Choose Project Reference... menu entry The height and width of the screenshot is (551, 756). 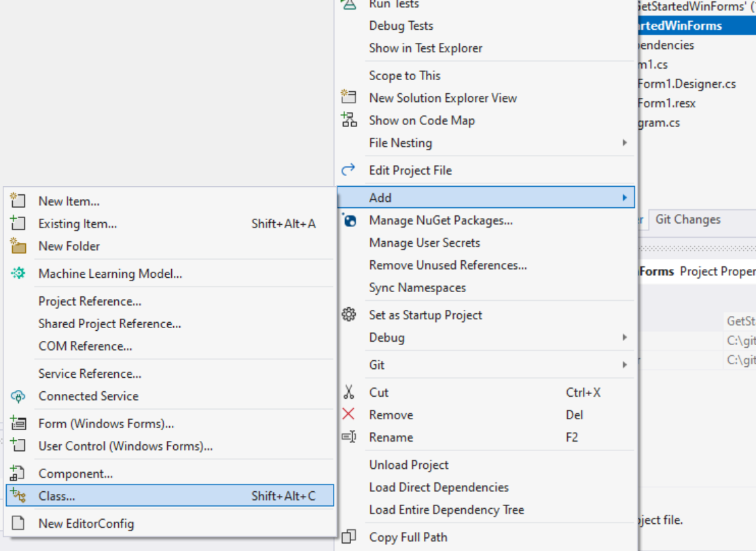pyautogui.click(x=90, y=301)
